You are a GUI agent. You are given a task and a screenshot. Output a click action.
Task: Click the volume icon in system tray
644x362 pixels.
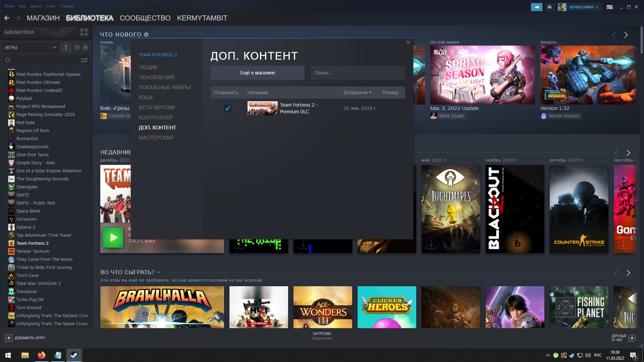coord(588,355)
